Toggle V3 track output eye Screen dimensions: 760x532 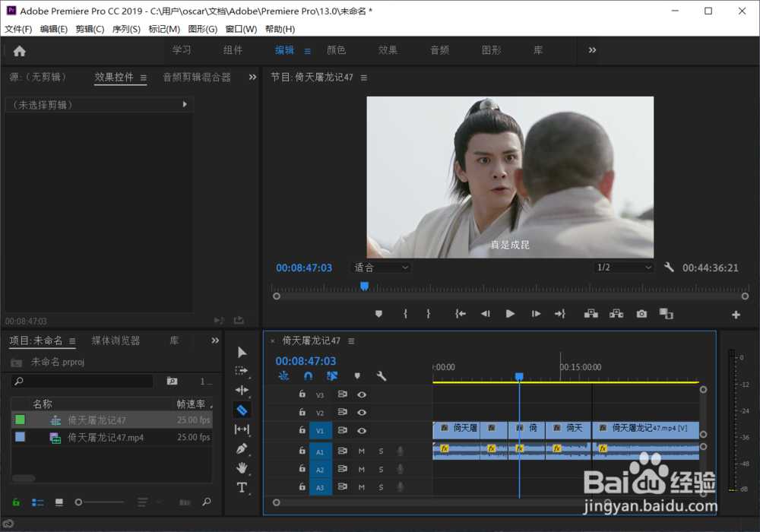362,395
